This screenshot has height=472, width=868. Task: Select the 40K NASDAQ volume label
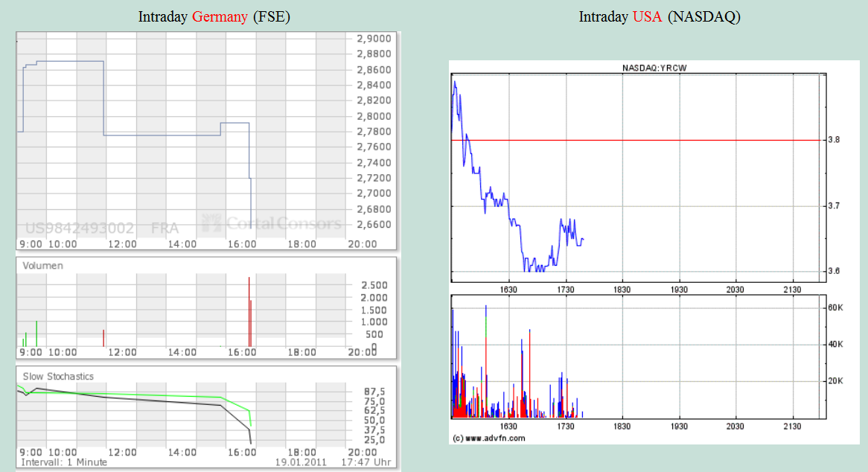(x=835, y=344)
